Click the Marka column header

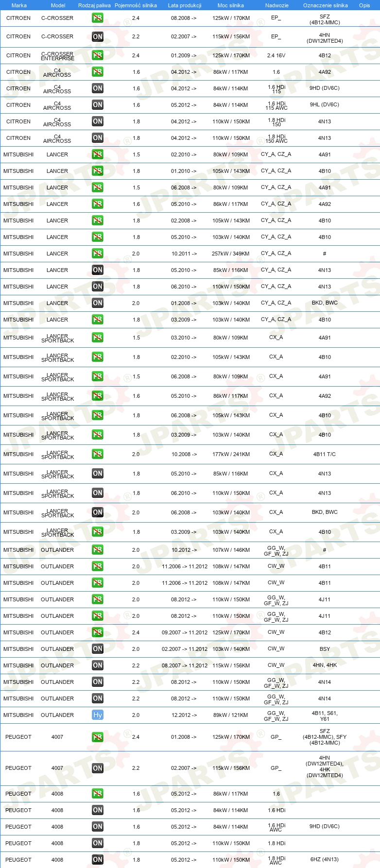coord(19,5)
